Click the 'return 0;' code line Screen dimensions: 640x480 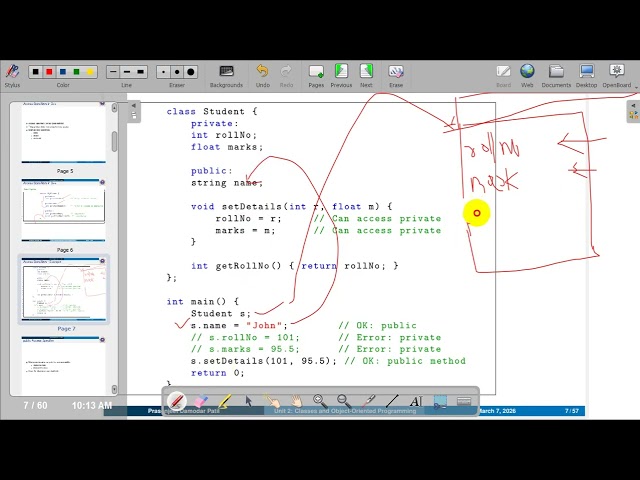coord(218,373)
